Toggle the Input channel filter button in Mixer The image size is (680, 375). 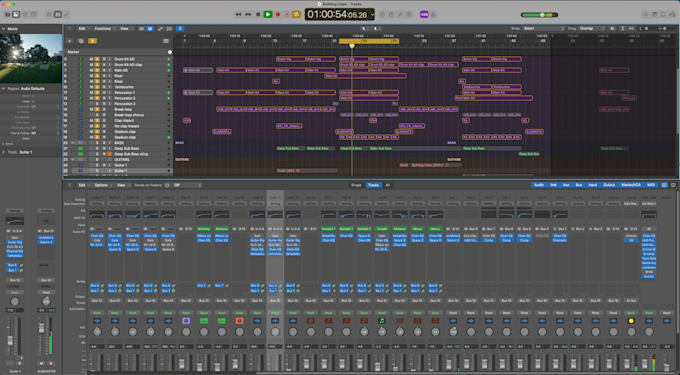[592, 185]
